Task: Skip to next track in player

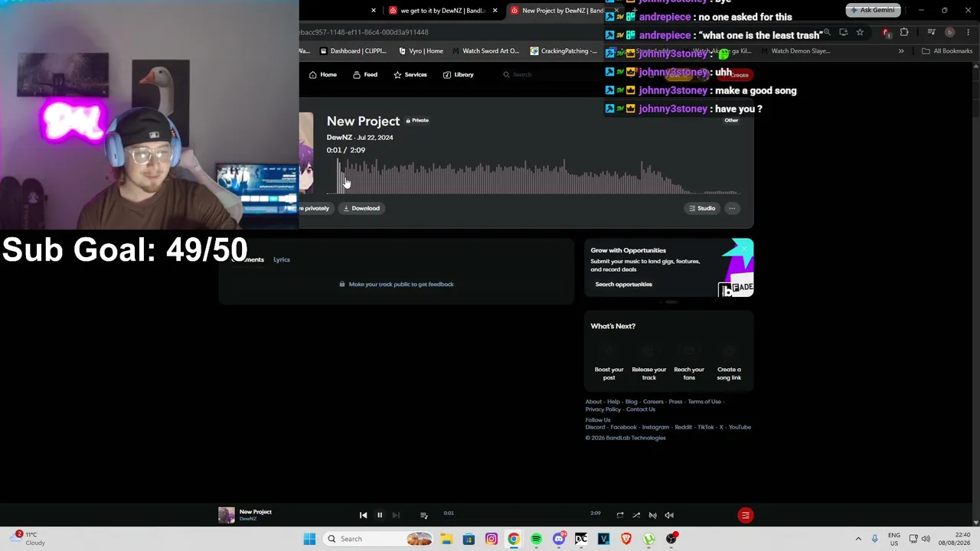Action: [396, 515]
